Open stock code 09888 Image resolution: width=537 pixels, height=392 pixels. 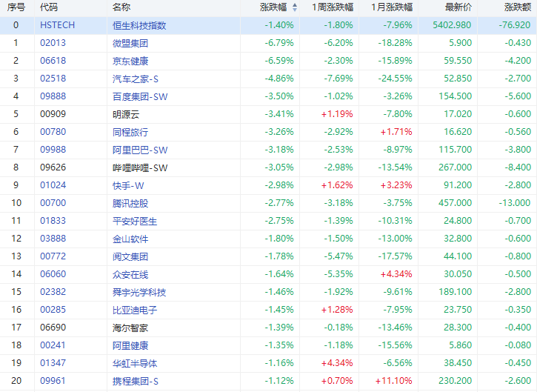(53, 96)
